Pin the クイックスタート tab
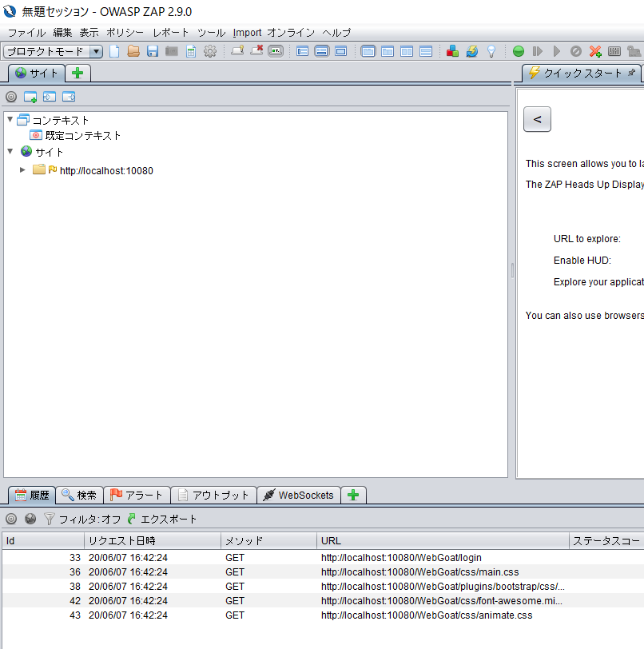This screenshot has height=649, width=644. point(631,73)
